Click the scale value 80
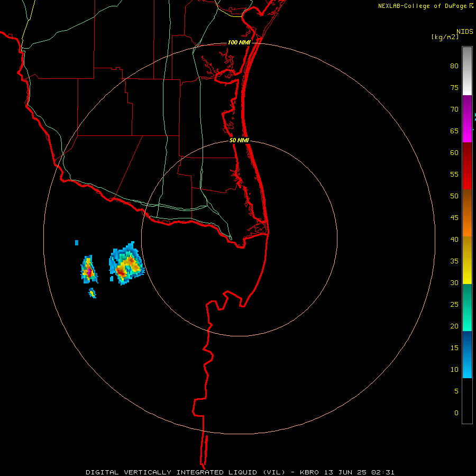This screenshot has width=476, height=476. pos(454,66)
